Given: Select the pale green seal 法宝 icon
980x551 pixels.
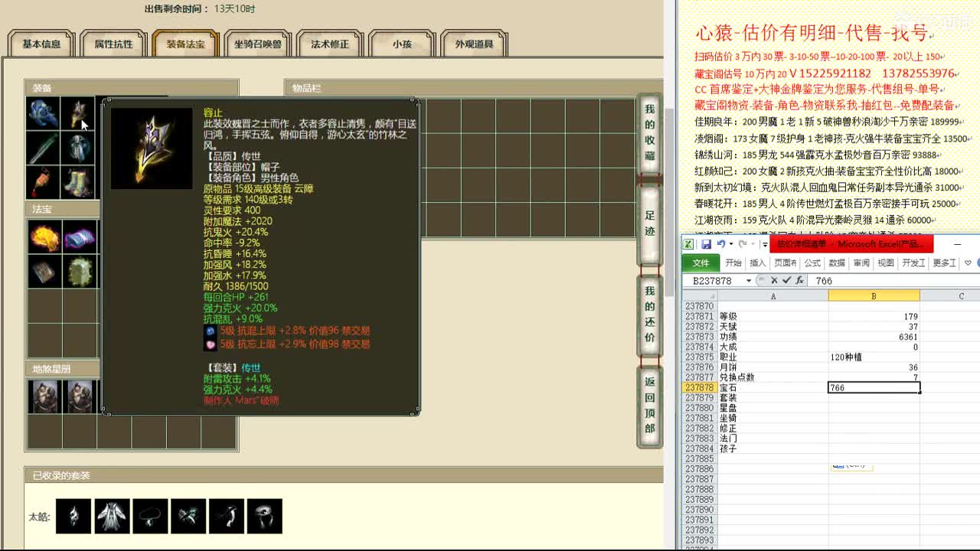Looking at the screenshot, I should click(79, 272).
